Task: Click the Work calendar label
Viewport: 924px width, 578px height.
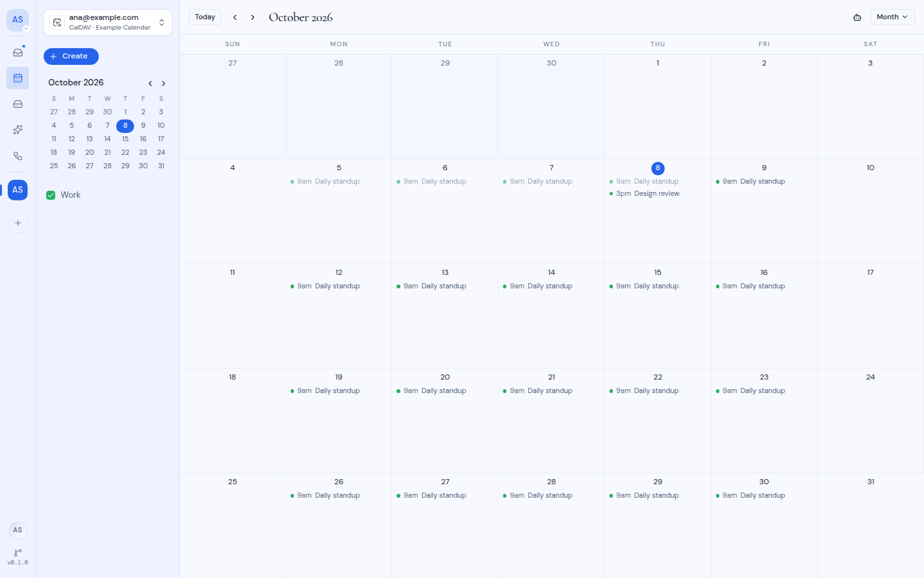Action: click(x=71, y=195)
